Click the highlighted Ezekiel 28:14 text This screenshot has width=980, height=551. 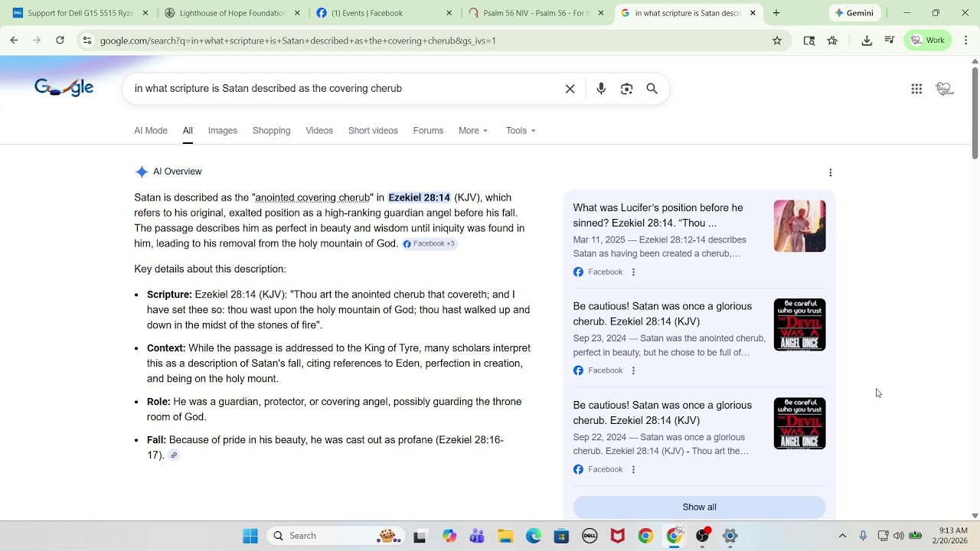pos(420,197)
